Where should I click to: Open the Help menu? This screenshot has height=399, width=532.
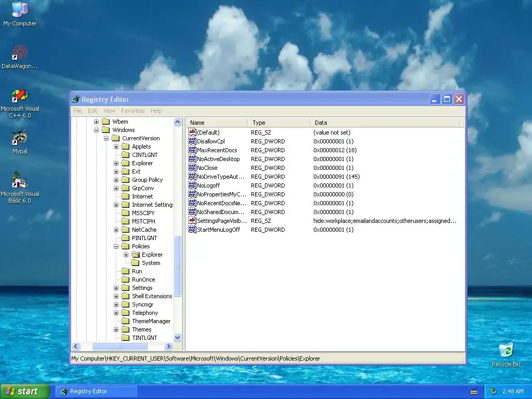[x=156, y=111]
